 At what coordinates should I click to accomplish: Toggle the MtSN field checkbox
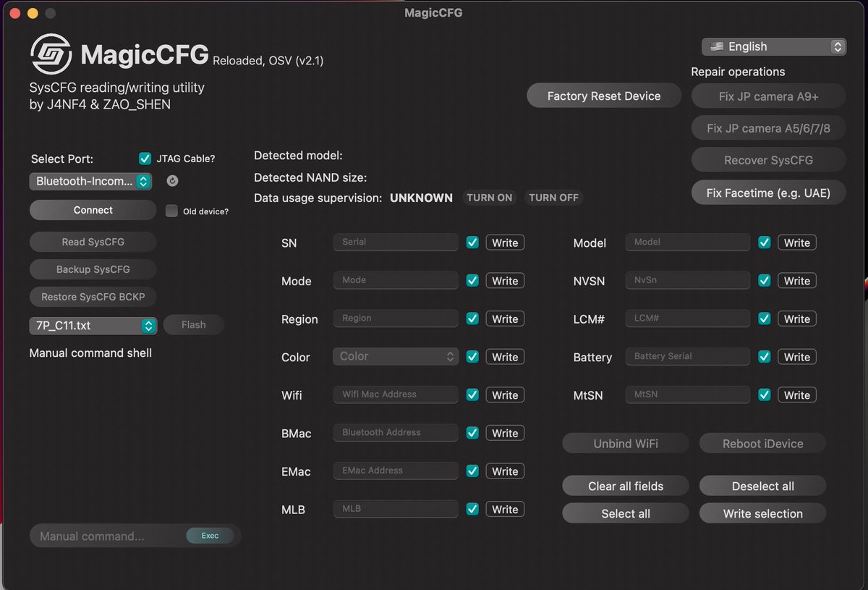[x=765, y=395]
